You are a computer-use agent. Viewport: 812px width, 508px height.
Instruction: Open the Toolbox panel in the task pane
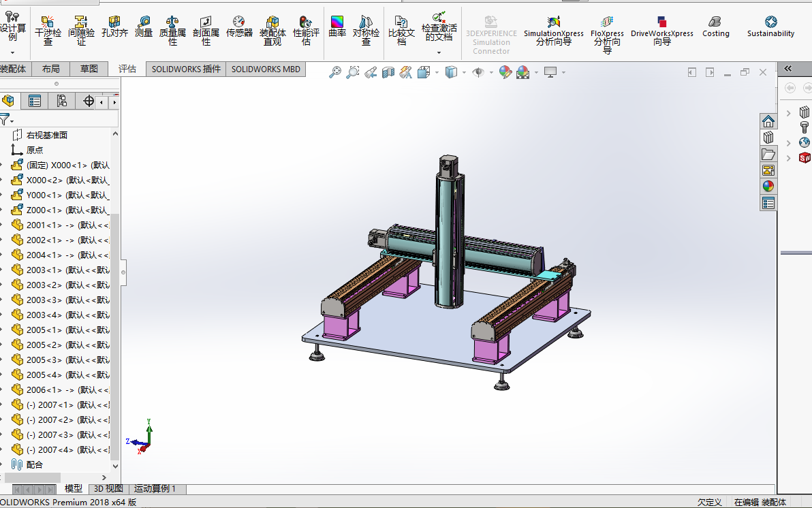tap(805, 127)
